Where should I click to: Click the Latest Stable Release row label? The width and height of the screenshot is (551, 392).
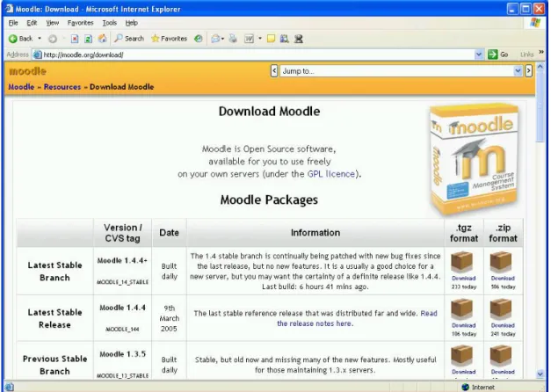pos(54,318)
